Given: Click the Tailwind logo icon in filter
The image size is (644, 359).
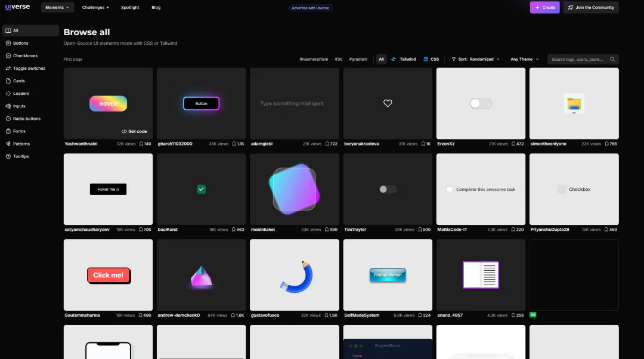Looking at the screenshot, I should pos(394,59).
